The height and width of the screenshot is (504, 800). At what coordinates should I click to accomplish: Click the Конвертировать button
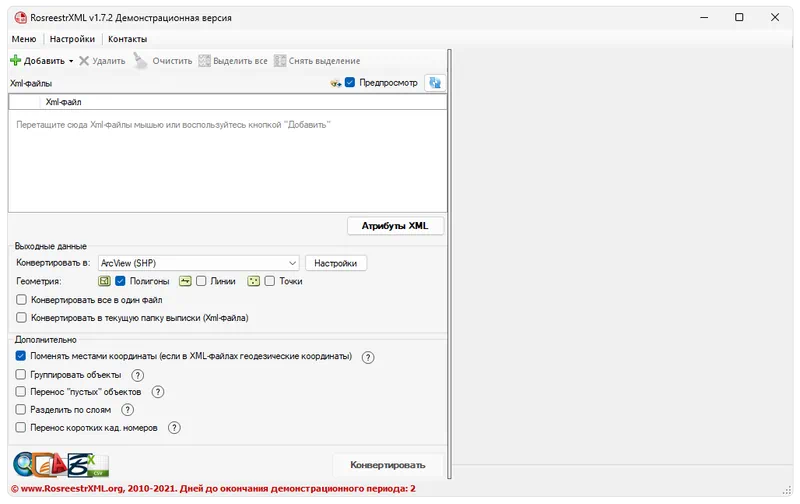tap(388, 465)
